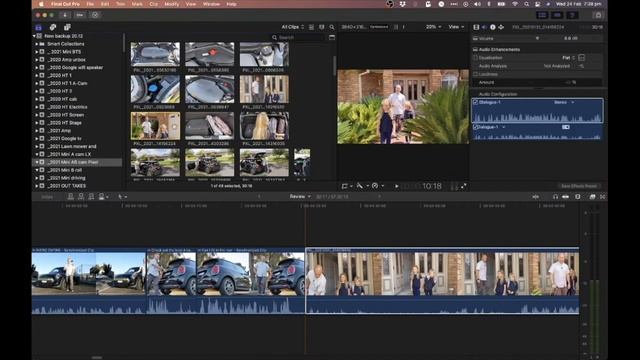The width and height of the screenshot is (640, 360).
Task: Adjust the timeline zoom clip appearance control
Action: [x=578, y=197]
